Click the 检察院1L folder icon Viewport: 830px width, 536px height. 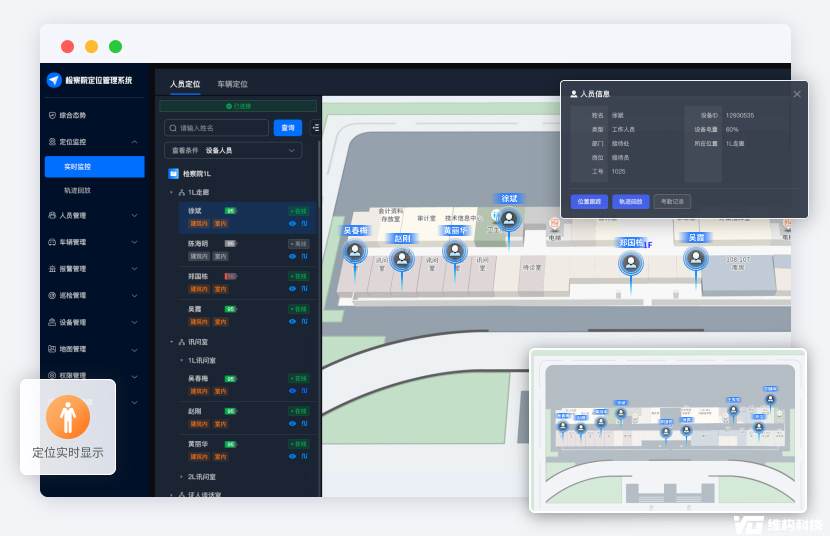pos(173,174)
